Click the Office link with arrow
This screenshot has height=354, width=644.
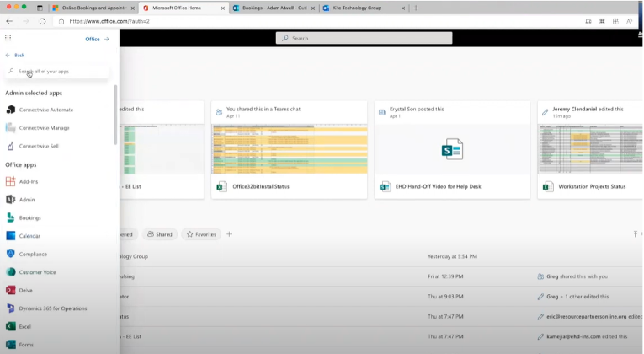click(x=97, y=39)
